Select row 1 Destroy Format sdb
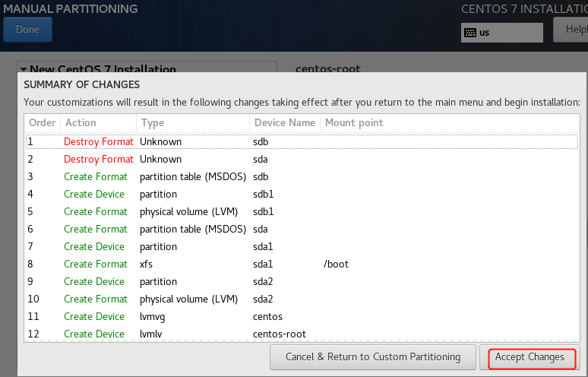Image resolution: width=588 pixels, height=377 pixels. point(302,142)
